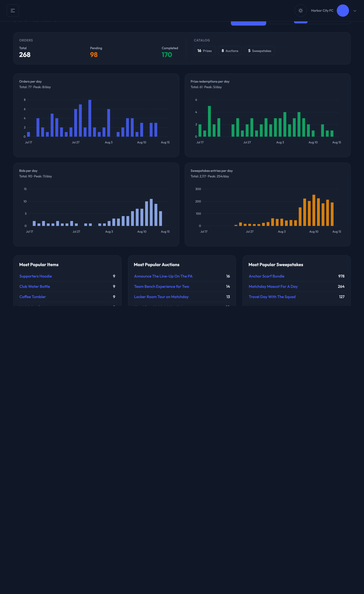Select the 16 Prizes catalog chip
The height and width of the screenshot is (594, 364).
[205, 51]
